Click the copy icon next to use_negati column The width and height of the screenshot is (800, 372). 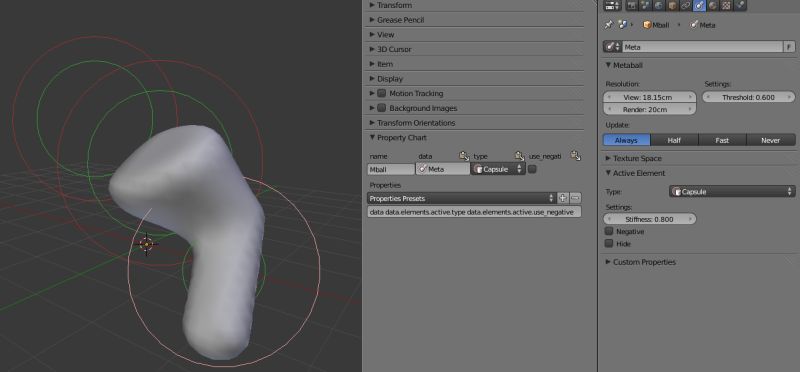576,156
